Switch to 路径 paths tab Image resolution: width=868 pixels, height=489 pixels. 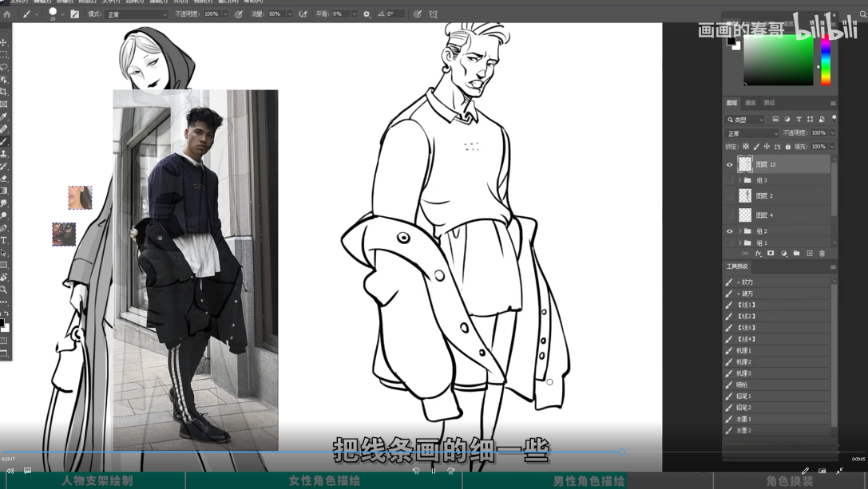(x=770, y=103)
